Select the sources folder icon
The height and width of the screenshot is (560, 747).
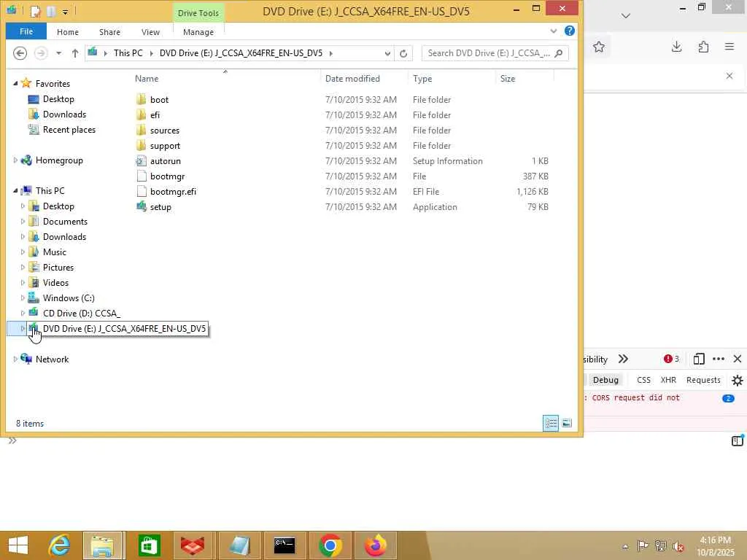(x=141, y=130)
